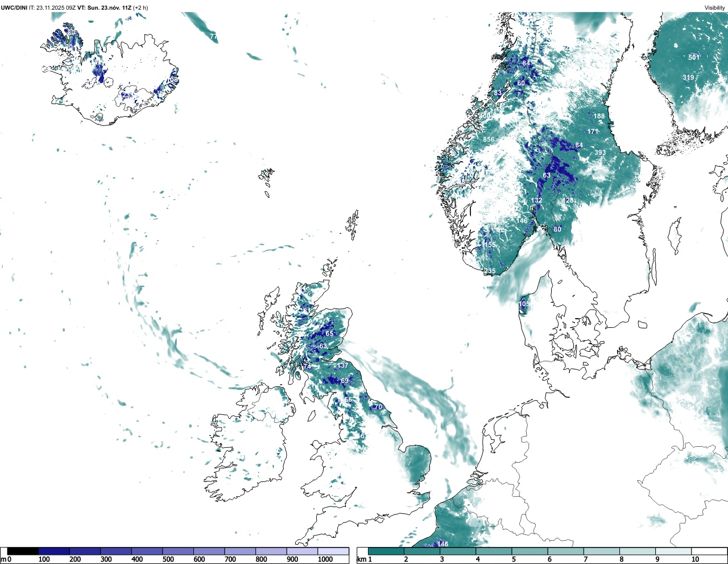Click the '155' visibility value in southern Norway

(490, 244)
